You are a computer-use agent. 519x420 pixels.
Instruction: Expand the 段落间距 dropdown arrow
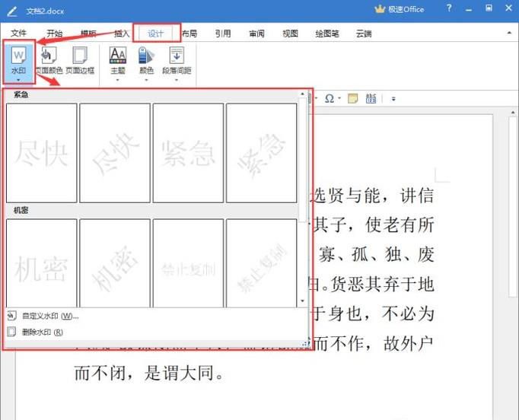(177, 80)
